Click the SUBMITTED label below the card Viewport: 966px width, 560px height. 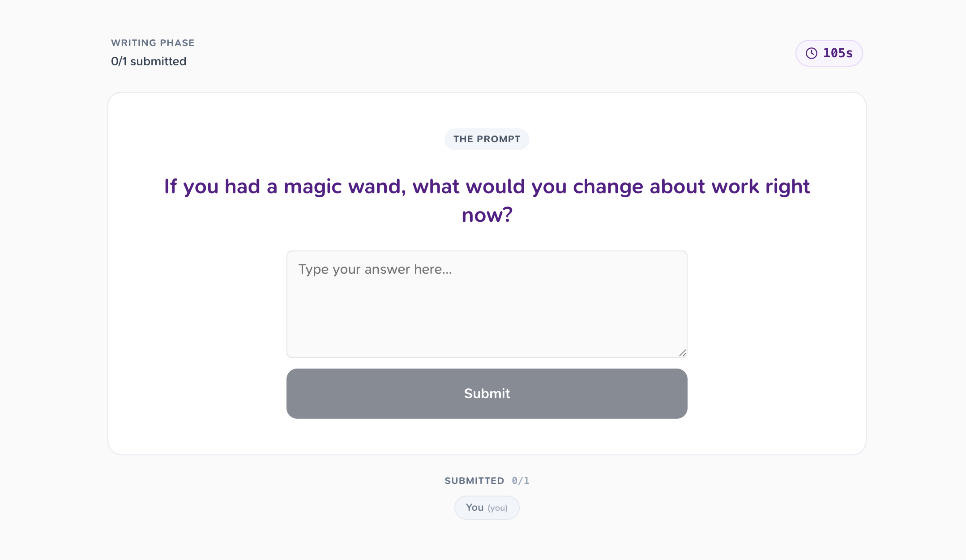pyautogui.click(x=474, y=481)
